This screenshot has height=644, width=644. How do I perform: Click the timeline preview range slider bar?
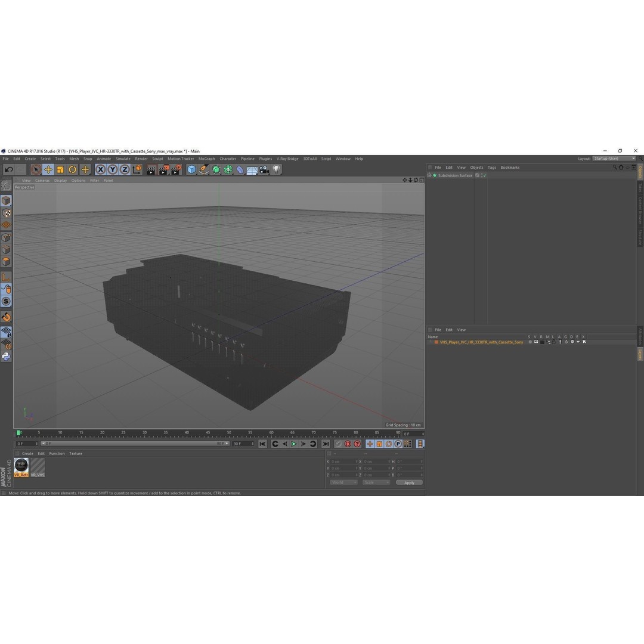click(135, 444)
